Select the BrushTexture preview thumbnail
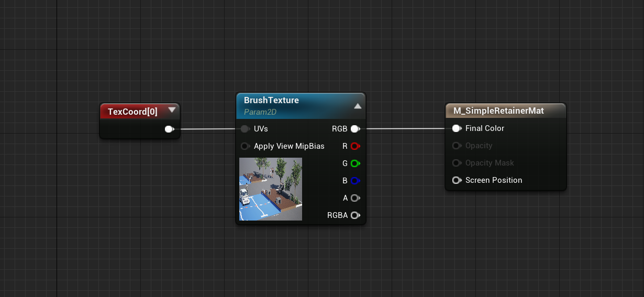Screen dimensions: 644x297 pos(271,189)
